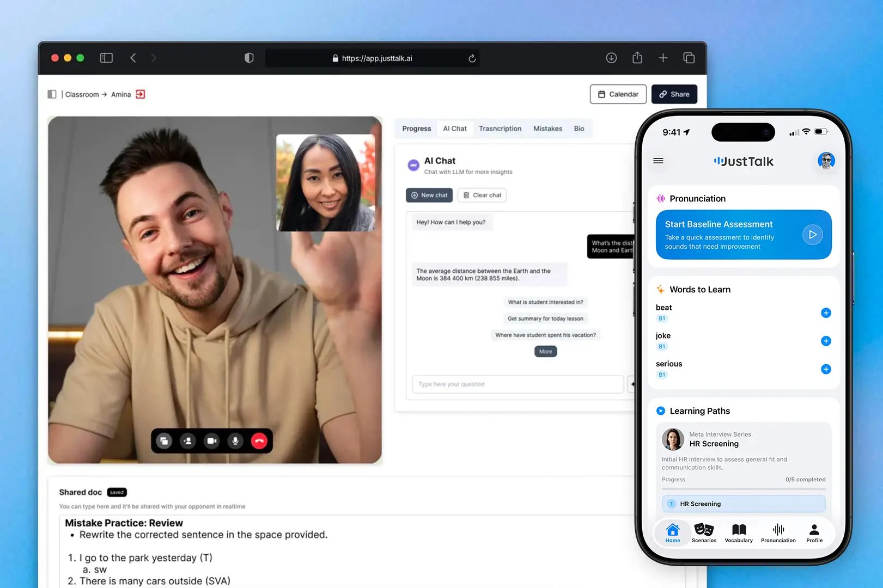Click 'Hey! How can I help you?' message
The image size is (883, 588).
pos(451,222)
